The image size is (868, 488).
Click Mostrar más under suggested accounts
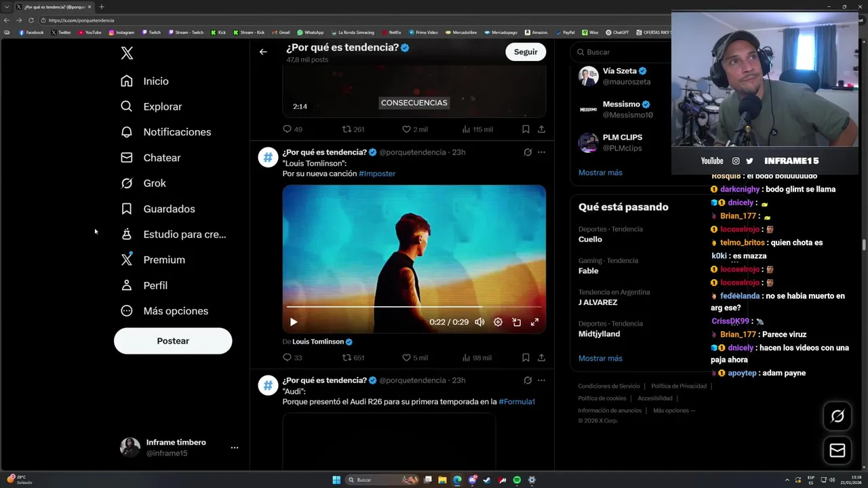pyautogui.click(x=600, y=173)
